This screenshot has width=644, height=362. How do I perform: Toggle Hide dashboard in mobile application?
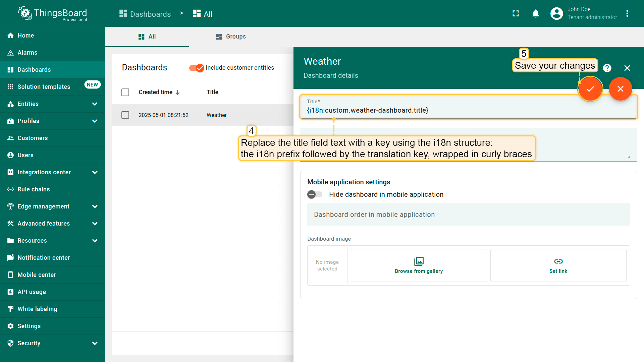pos(315,194)
